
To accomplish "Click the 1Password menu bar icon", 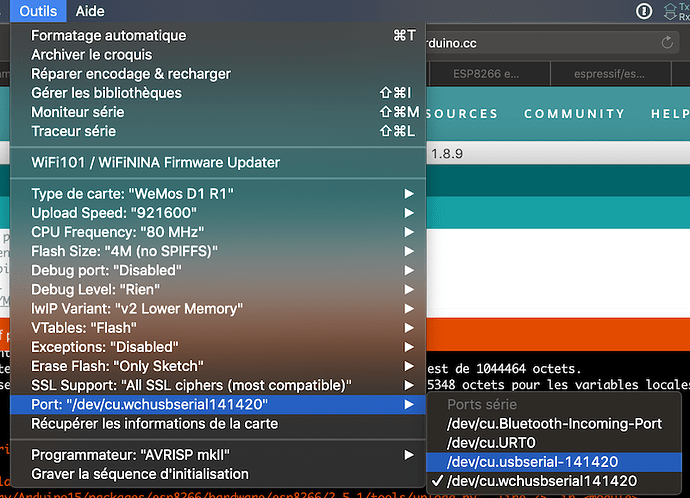I will coord(645,11).
